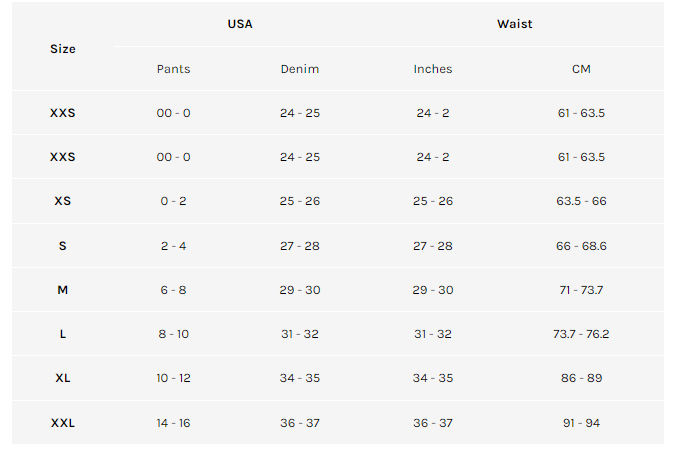The width and height of the screenshot is (675, 456).
Task: Click the Denim subheader
Action: 300,69
